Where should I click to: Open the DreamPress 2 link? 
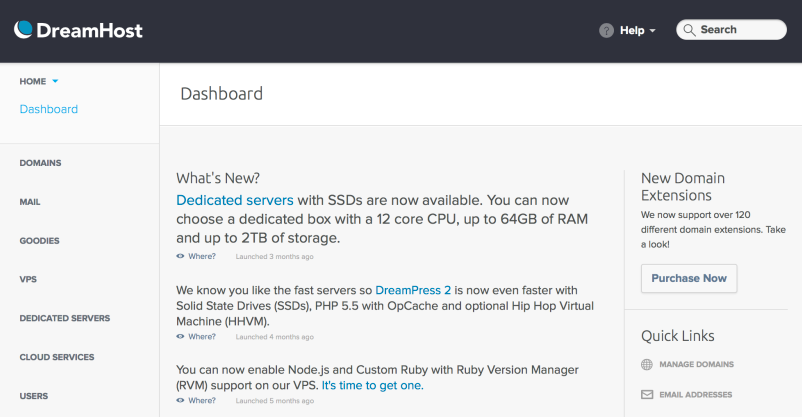(x=413, y=290)
